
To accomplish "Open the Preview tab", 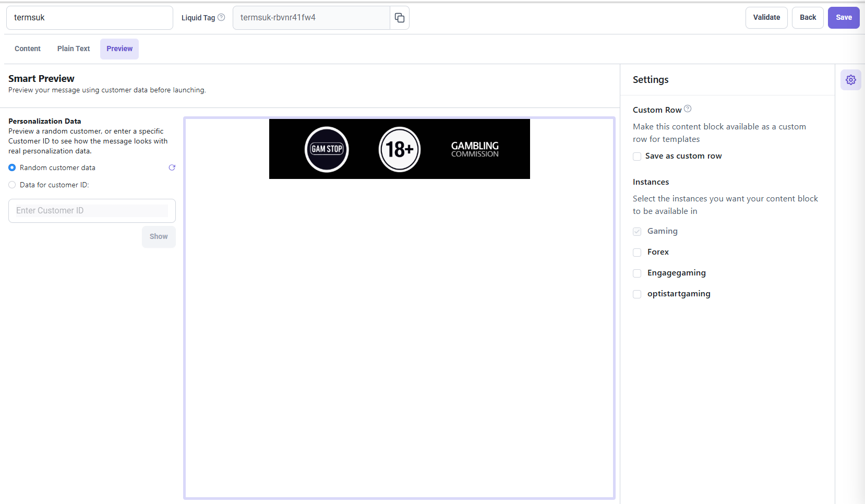I will [x=119, y=49].
